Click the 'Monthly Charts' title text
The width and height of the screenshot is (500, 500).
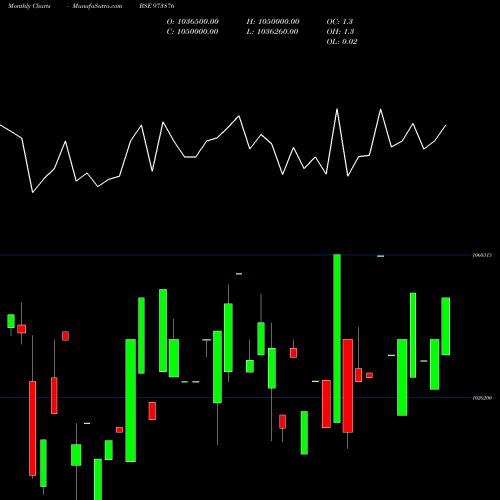(x=29, y=6)
